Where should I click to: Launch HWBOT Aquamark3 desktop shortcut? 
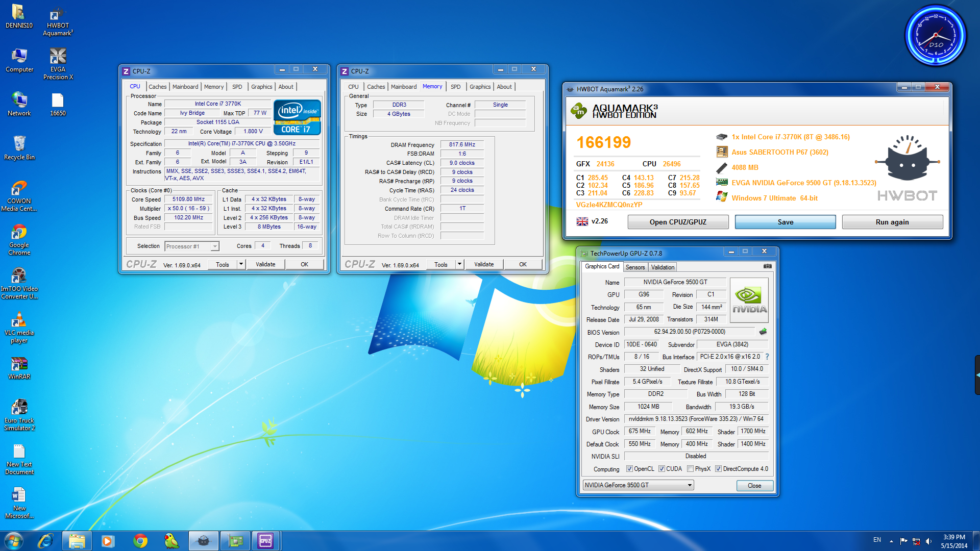click(58, 20)
